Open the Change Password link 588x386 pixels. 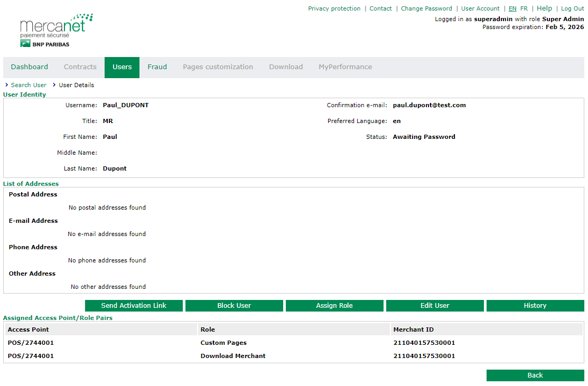point(426,8)
